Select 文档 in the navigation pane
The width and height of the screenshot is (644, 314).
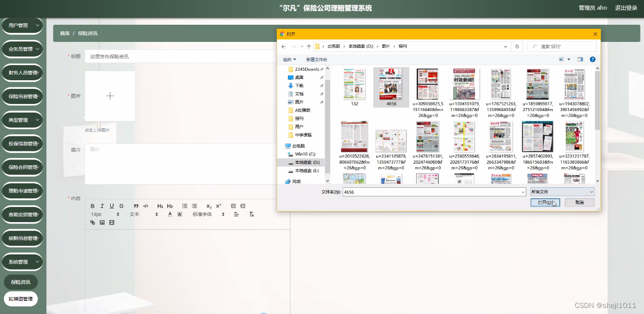(x=300, y=94)
